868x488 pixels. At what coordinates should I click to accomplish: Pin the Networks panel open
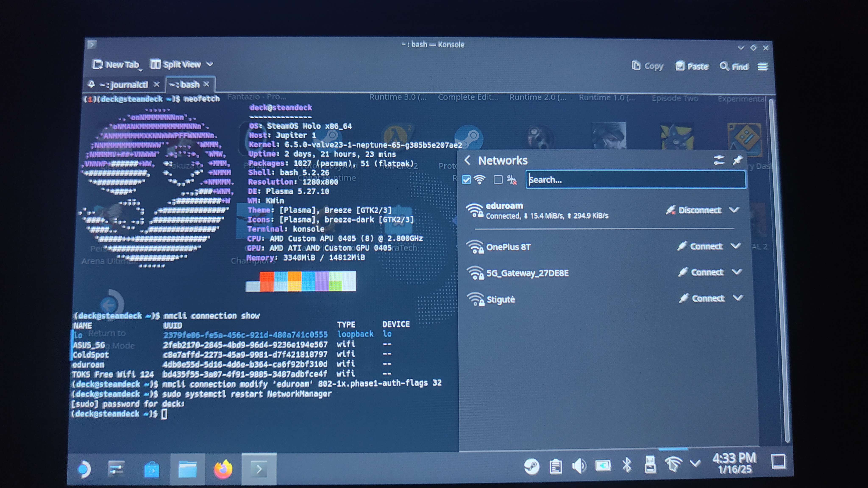pyautogui.click(x=737, y=160)
